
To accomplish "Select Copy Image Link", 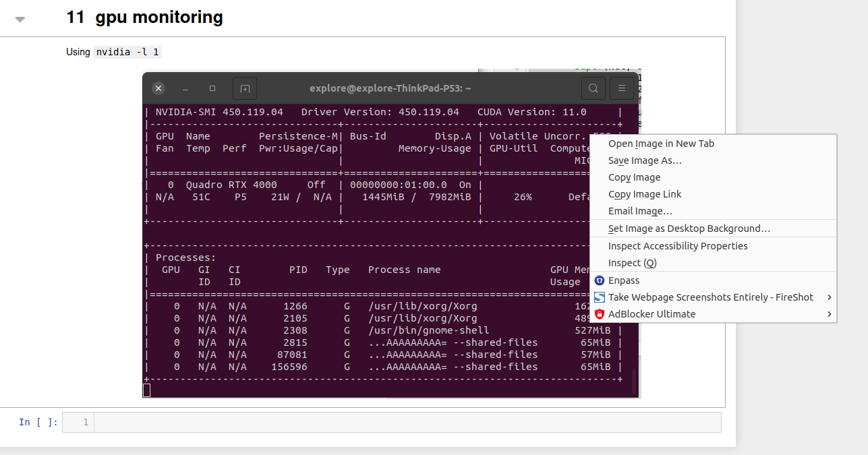I will 643,194.
